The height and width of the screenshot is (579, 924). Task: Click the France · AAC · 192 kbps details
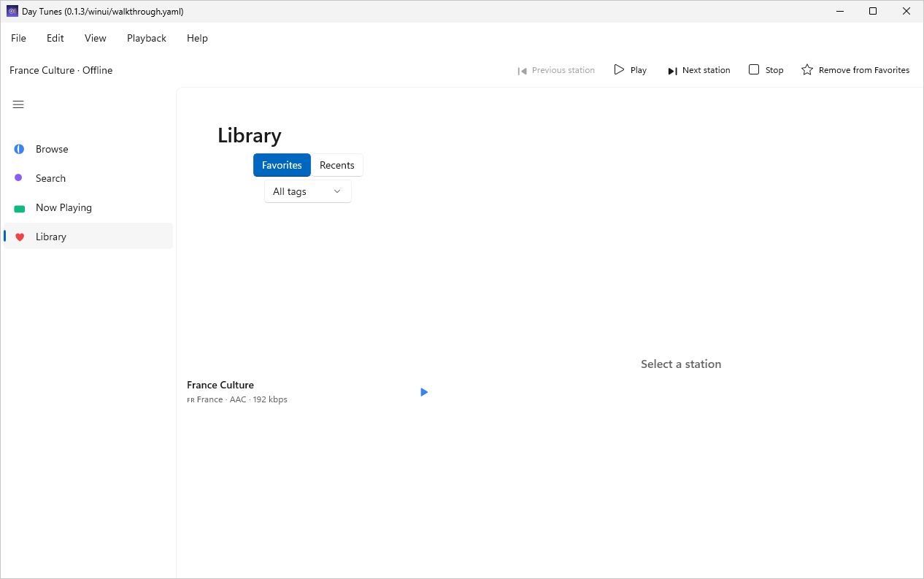point(237,399)
